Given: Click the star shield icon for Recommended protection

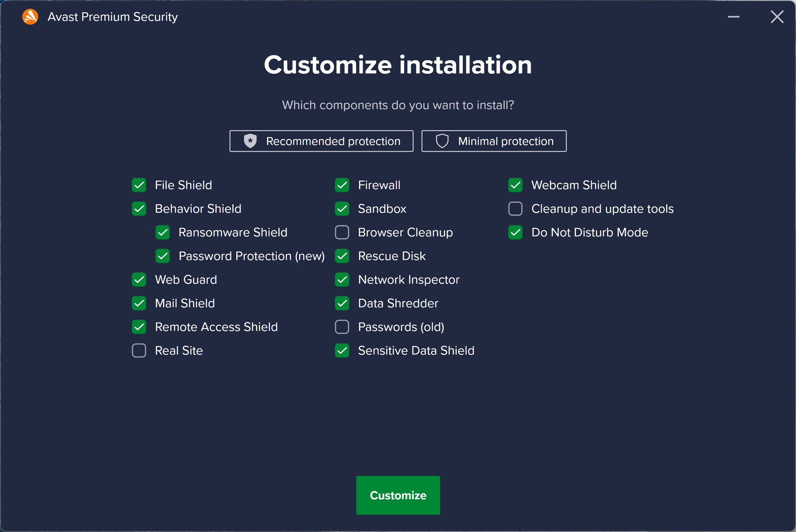Looking at the screenshot, I should pyautogui.click(x=250, y=141).
